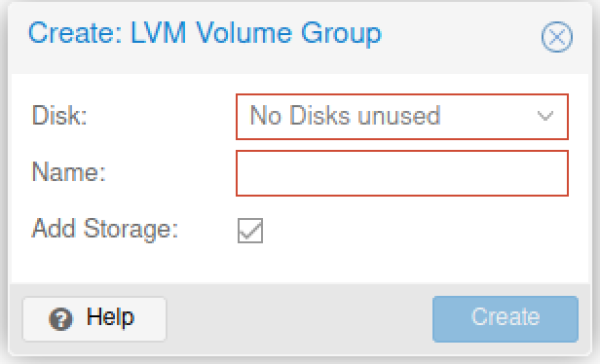Select the 'No Disks unused' placeholder text

point(345,116)
